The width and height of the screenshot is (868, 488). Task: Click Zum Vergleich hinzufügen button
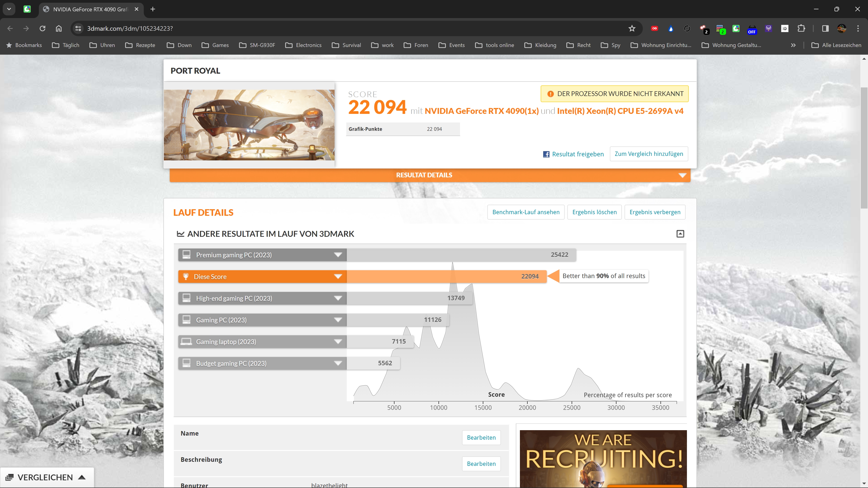pos(649,154)
